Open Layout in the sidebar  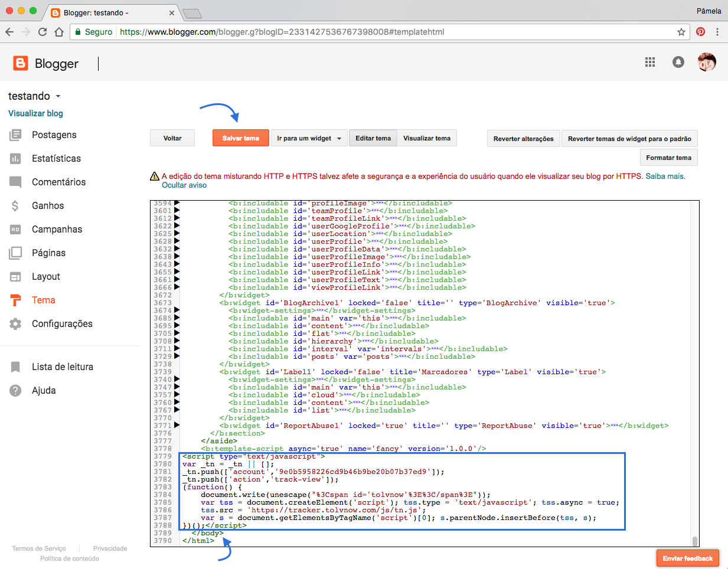click(x=46, y=277)
